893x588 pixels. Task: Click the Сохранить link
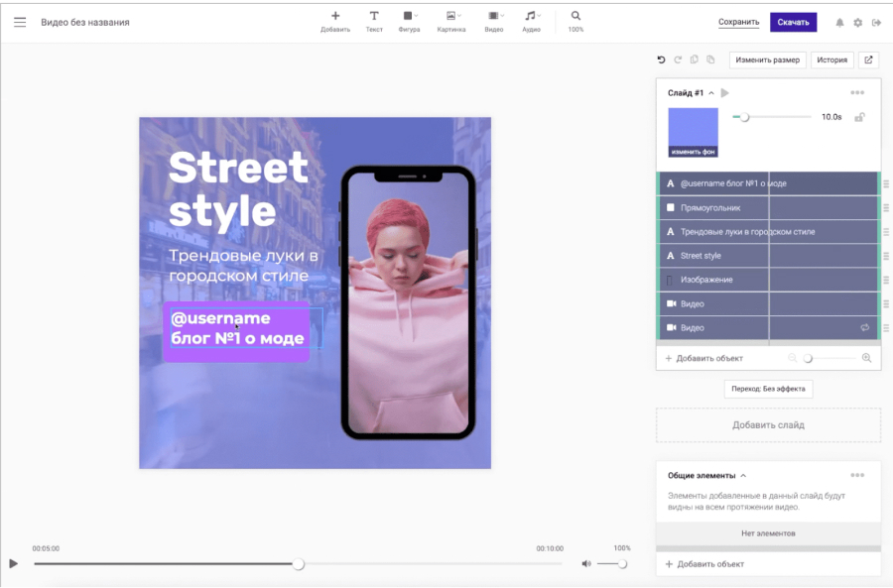[738, 22]
